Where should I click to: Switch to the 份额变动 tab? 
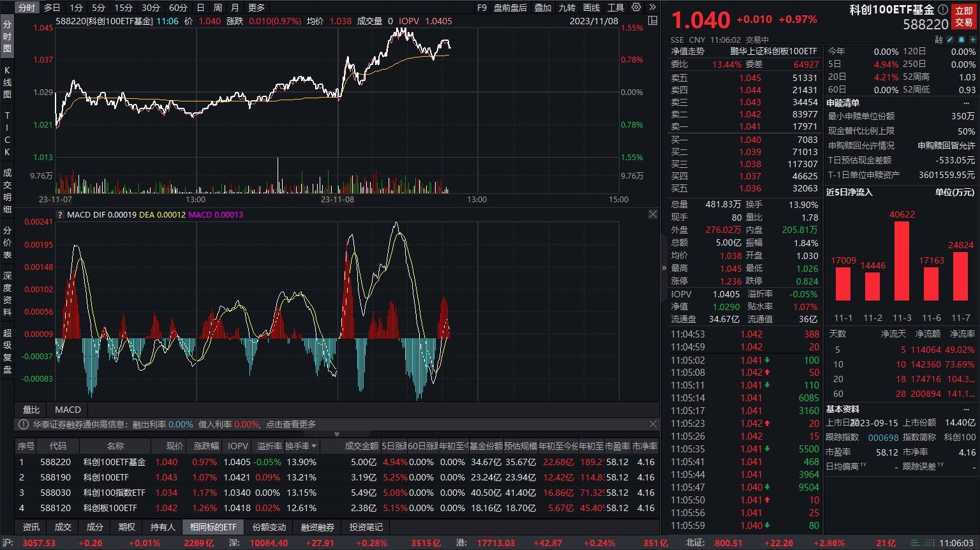pos(269,527)
